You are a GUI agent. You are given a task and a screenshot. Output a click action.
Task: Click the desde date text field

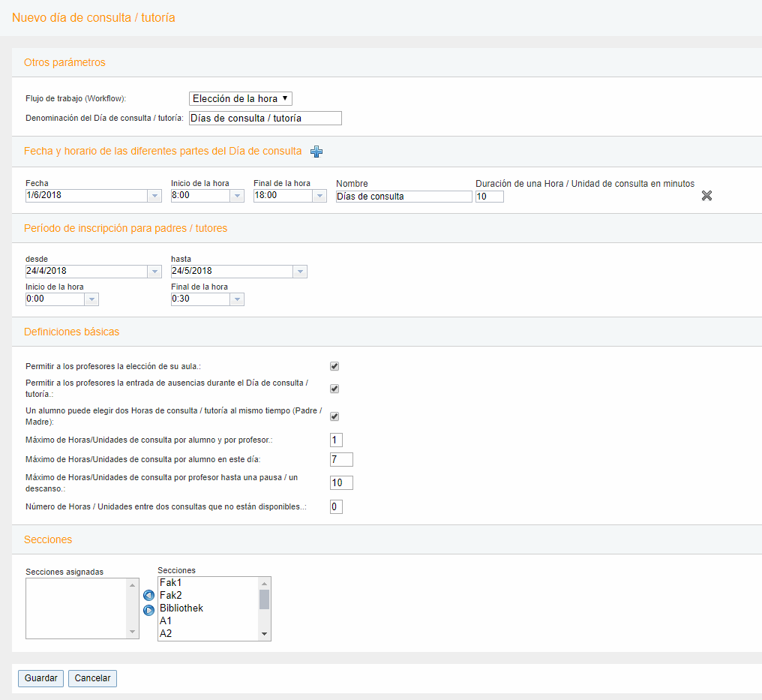(86, 272)
